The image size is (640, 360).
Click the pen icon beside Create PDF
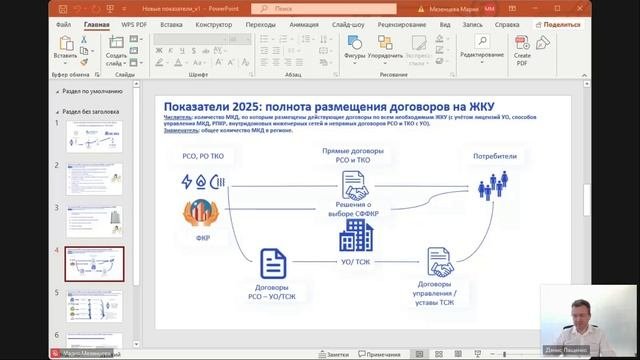coord(542,42)
